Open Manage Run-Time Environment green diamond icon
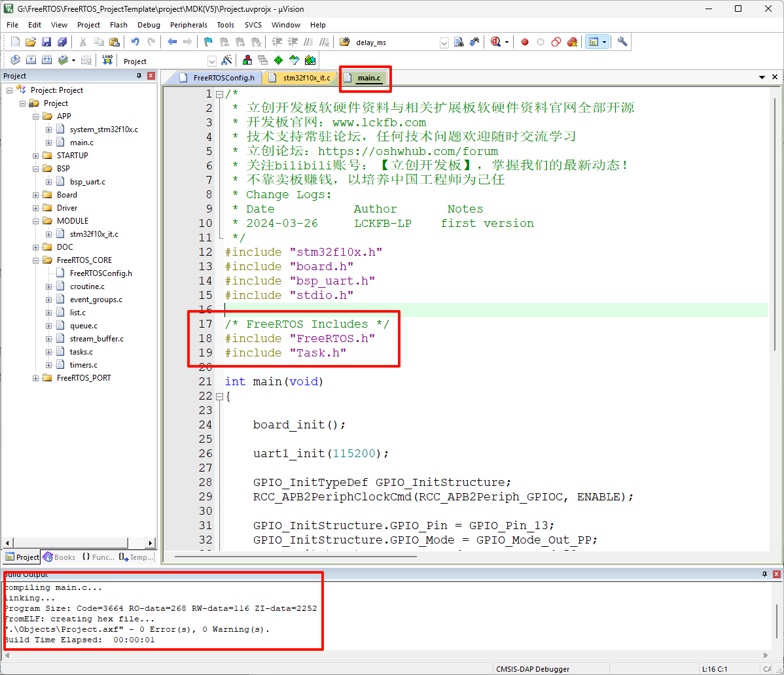Viewport: 784px width, 675px height. coord(279,60)
